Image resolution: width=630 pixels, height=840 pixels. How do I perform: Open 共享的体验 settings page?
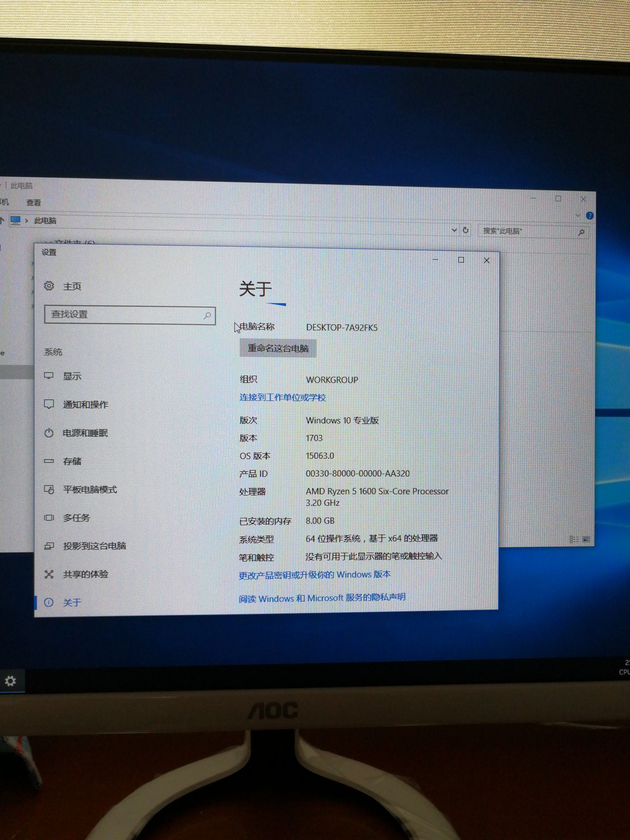click(86, 574)
